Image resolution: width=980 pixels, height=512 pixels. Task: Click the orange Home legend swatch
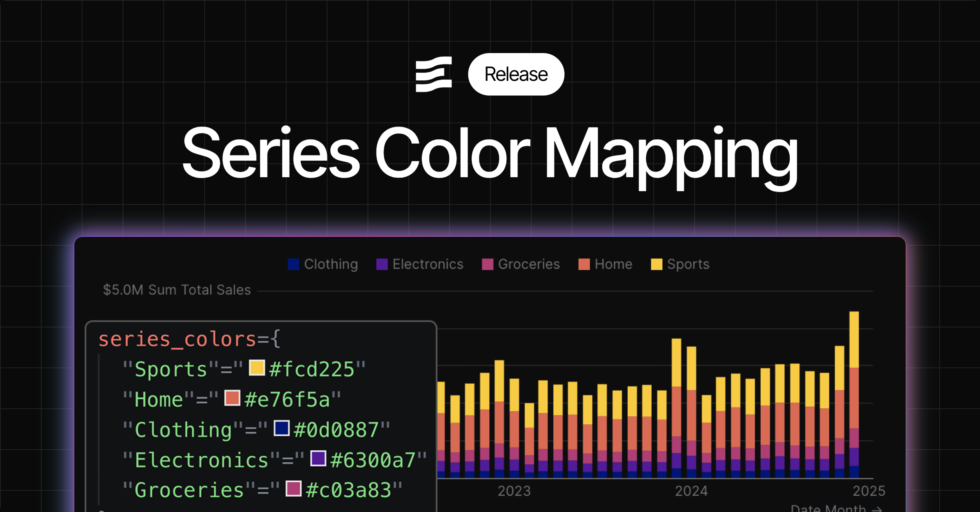point(585,264)
